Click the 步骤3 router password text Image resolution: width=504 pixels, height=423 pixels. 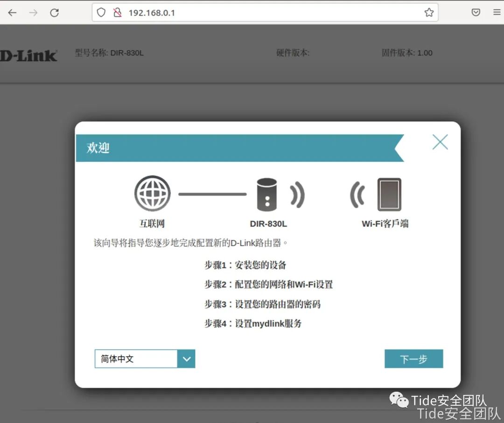point(263,304)
